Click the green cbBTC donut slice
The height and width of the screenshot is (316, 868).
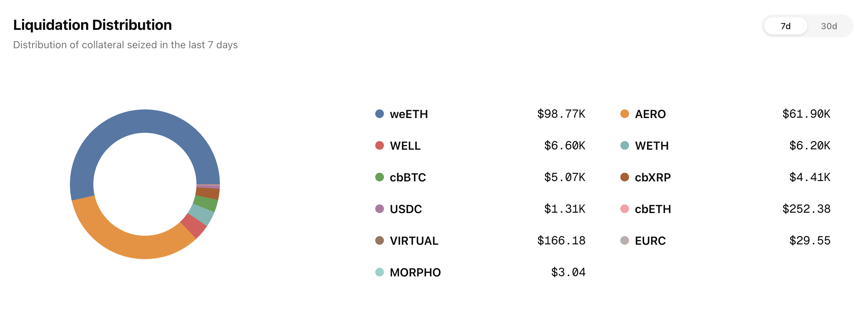(x=207, y=203)
